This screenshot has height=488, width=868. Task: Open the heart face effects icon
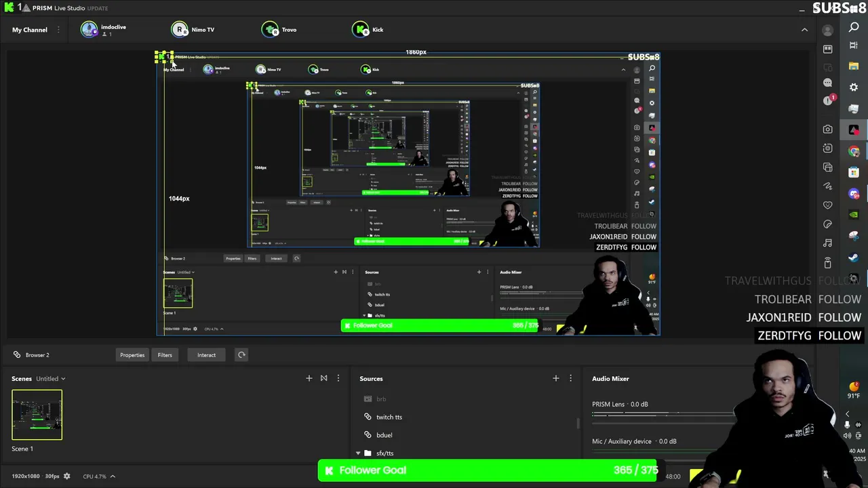pyautogui.click(x=827, y=205)
